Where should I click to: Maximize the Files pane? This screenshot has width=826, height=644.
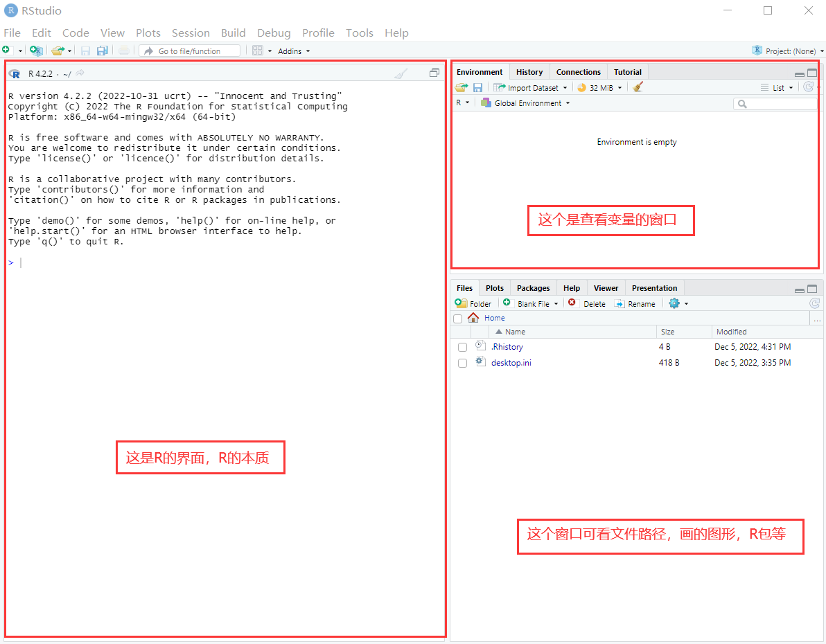(812, 289)
